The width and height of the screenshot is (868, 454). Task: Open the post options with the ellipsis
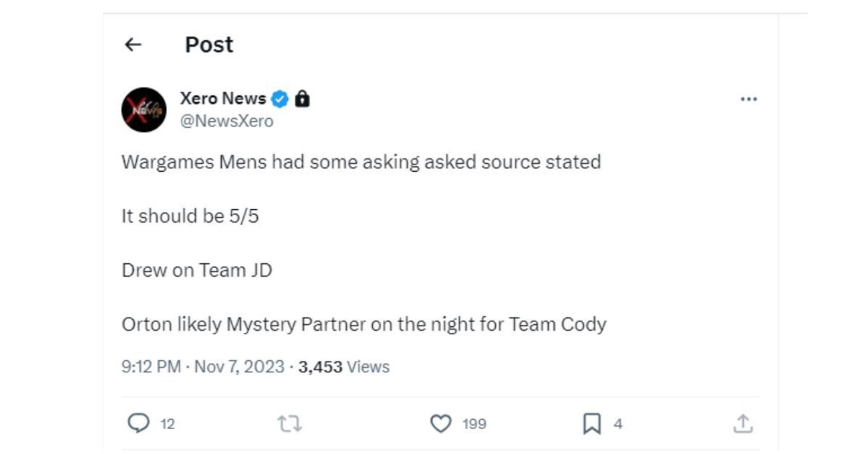[x=749, y=99]
